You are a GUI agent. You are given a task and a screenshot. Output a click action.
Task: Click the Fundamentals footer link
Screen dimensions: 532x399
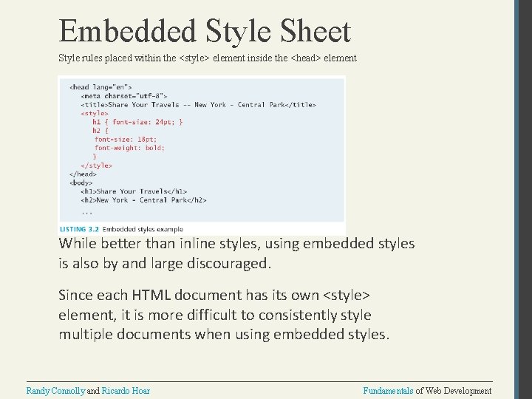(388, 391)
